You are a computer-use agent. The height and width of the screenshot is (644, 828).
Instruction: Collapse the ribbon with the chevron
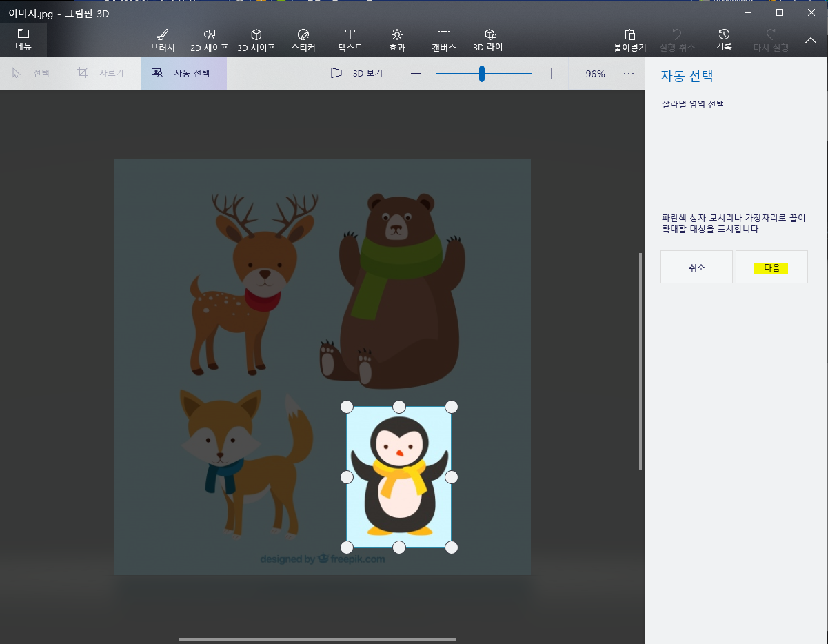(811, 41)
